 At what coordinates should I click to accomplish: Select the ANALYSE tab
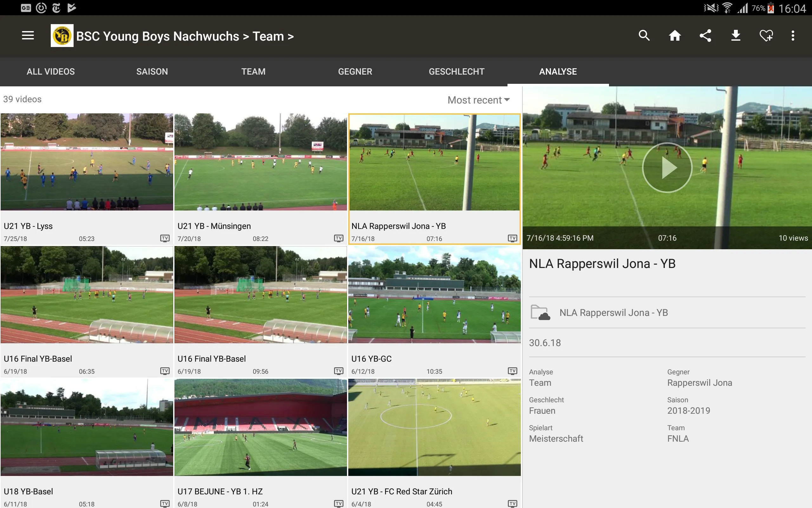pos(558,71)
